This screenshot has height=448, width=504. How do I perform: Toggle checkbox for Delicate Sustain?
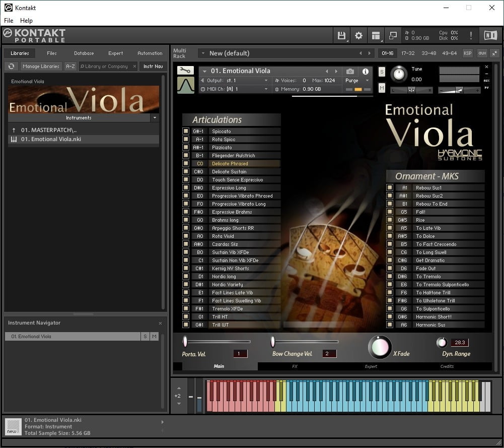(x=185, y=171)
